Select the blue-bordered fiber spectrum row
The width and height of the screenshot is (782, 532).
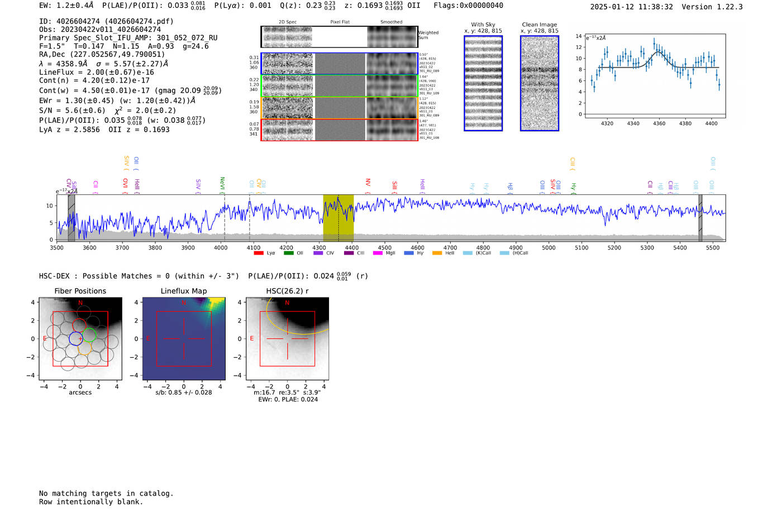[339, 64]
